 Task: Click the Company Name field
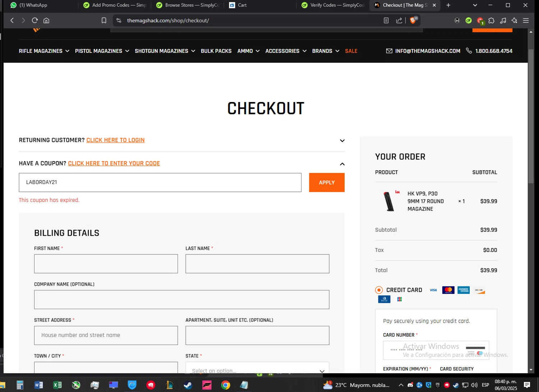pos(181,300)
